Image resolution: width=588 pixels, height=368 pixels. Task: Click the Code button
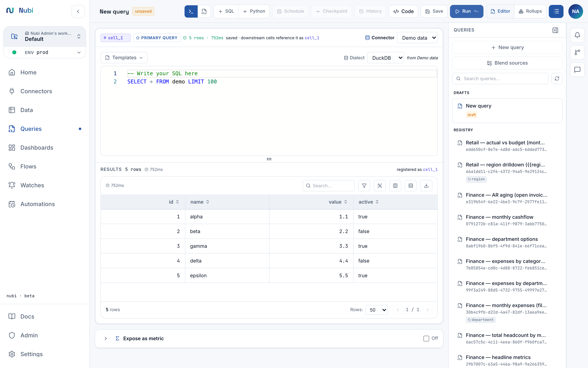403,11
